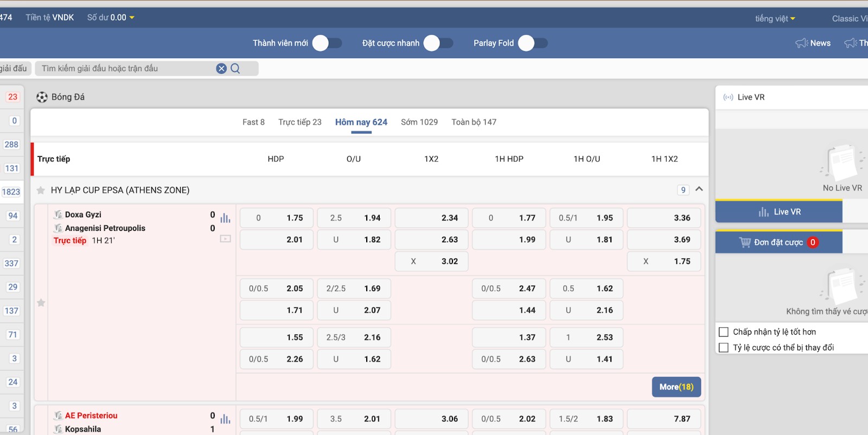Open statistics chart for Doxa Gyzi match

226,218
